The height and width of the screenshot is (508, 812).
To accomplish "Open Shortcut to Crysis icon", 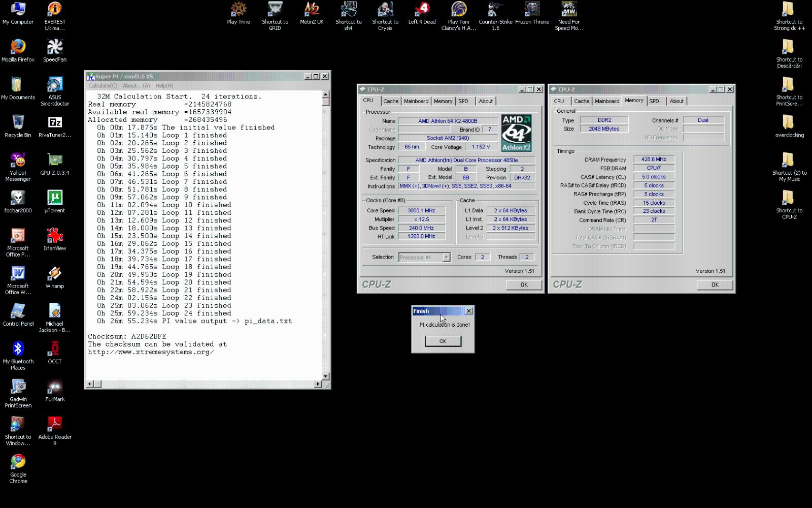I will pos(385,16).
